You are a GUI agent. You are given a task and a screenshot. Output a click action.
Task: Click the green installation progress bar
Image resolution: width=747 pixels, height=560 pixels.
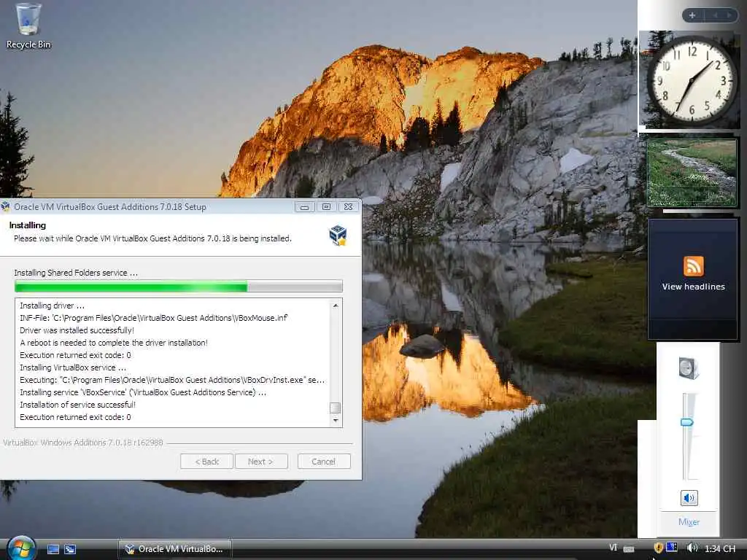click(179, 286)
